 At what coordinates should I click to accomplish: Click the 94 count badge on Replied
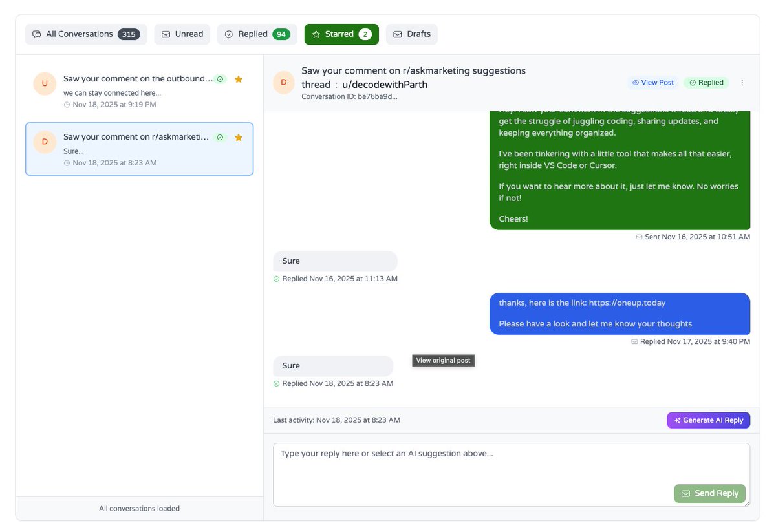[x=281, y=34]
